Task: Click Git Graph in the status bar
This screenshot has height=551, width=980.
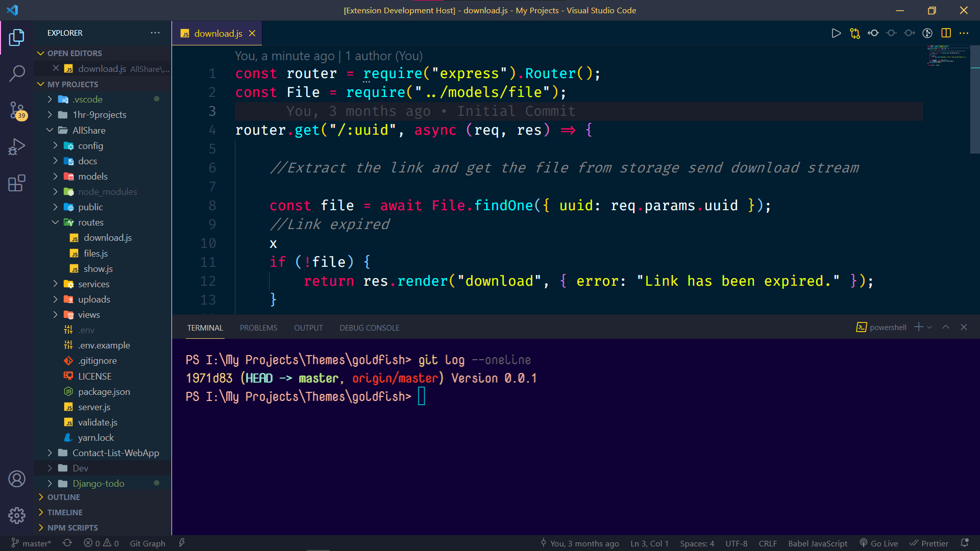Action: tap(148, 543)
